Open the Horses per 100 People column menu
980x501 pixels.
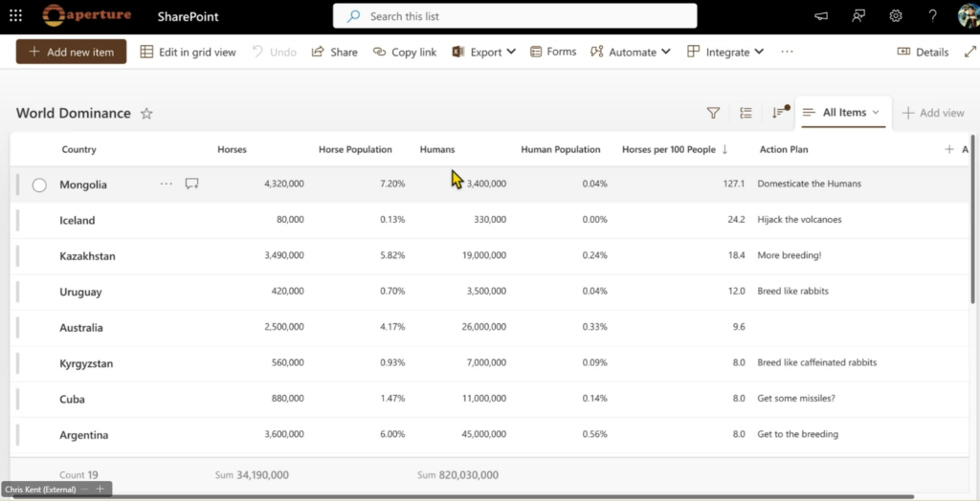[x=675, y=150]
